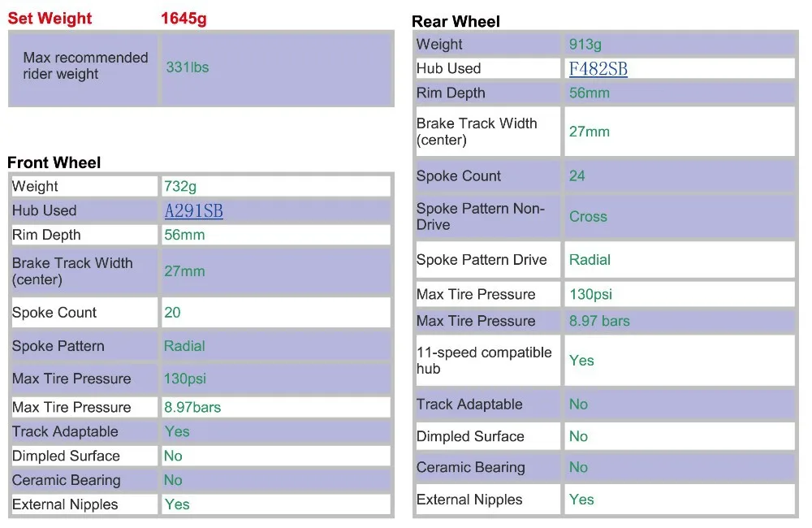Select the rear Track Adaptable No value
The image size is (812, 528).
click(x=578, y=405)
